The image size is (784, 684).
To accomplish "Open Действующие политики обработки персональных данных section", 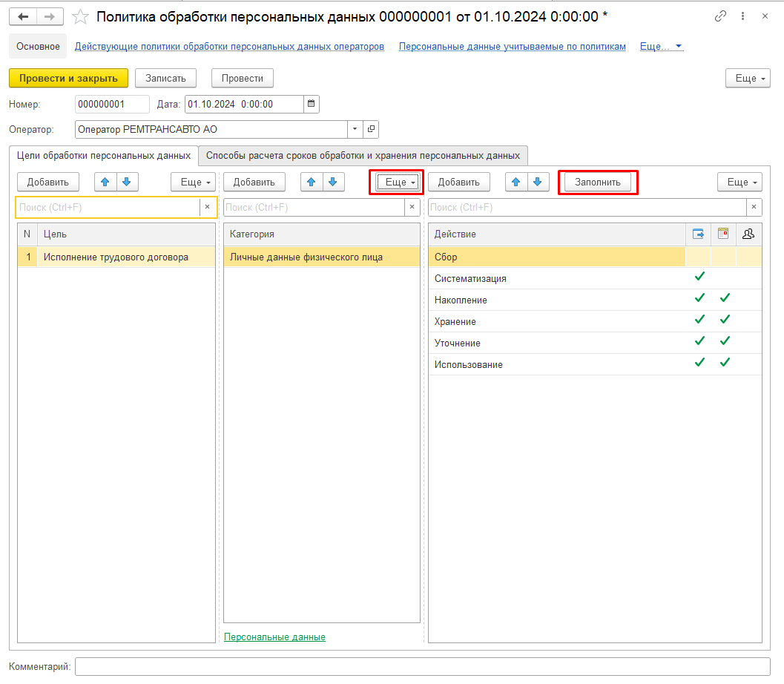I will (229, 46).
